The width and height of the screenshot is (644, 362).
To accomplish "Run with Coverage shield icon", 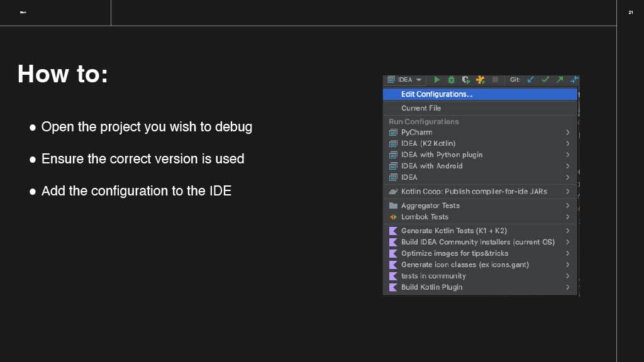I will (466, 80).
